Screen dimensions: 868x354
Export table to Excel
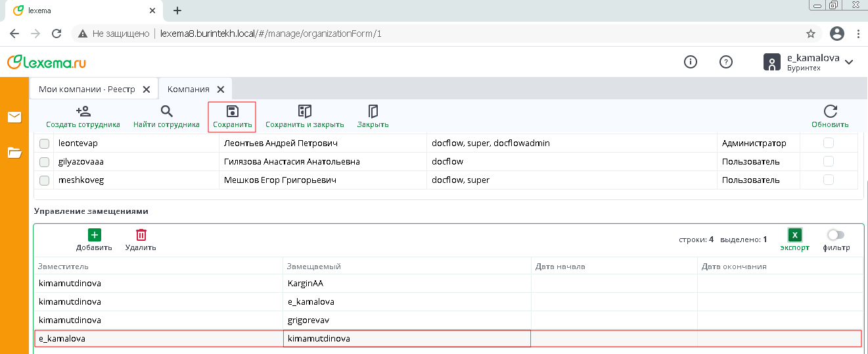[x=795, y=236]
